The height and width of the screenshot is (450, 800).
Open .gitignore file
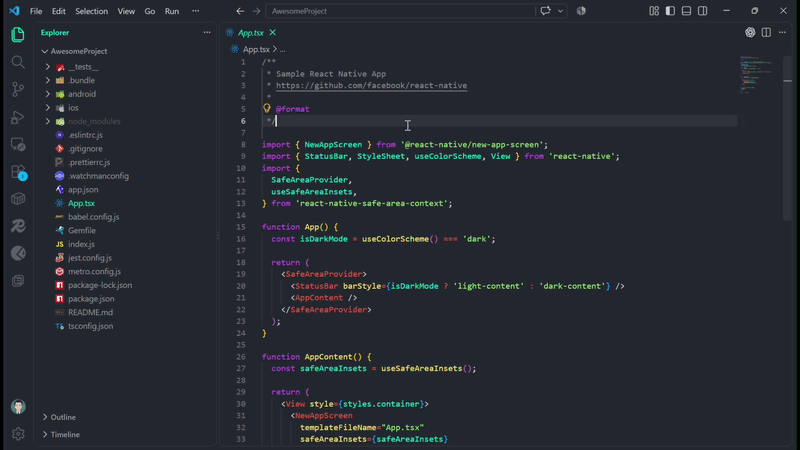(85, 148)
